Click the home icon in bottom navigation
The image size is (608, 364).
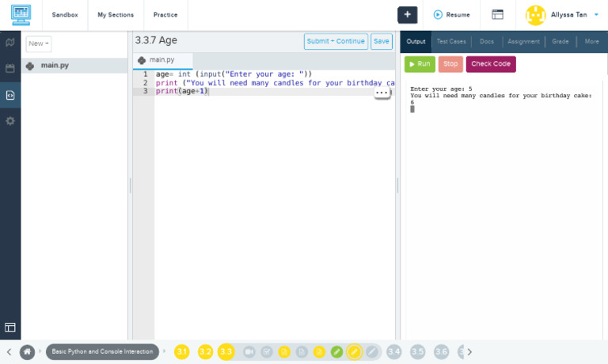pyautogui.click(x=28, y=351)
